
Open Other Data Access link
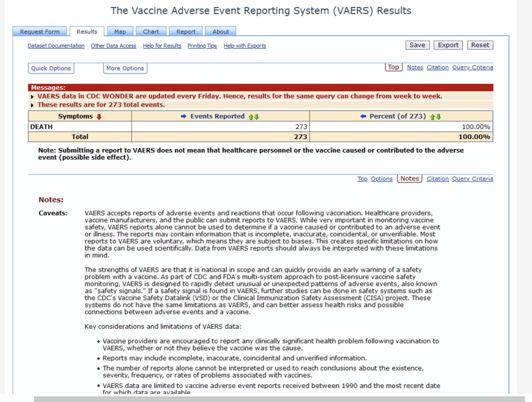coord(114,46)
